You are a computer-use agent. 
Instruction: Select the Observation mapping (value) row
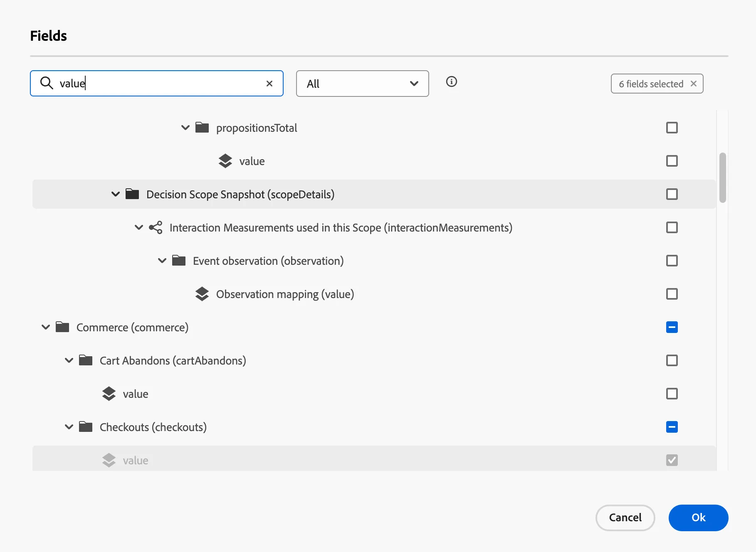pos(374,294)
